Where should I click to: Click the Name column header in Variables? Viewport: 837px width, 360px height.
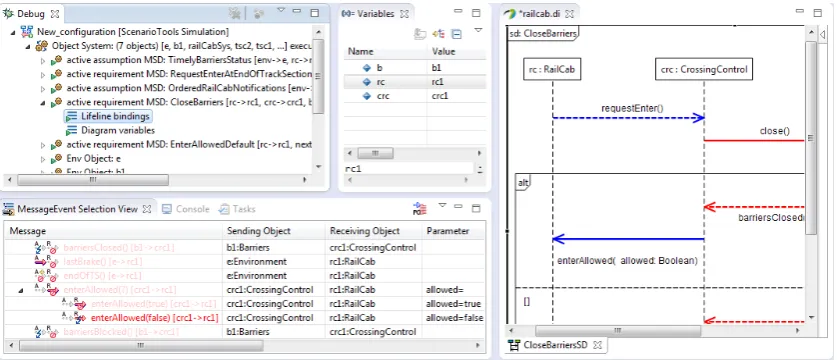pos(385,52)
